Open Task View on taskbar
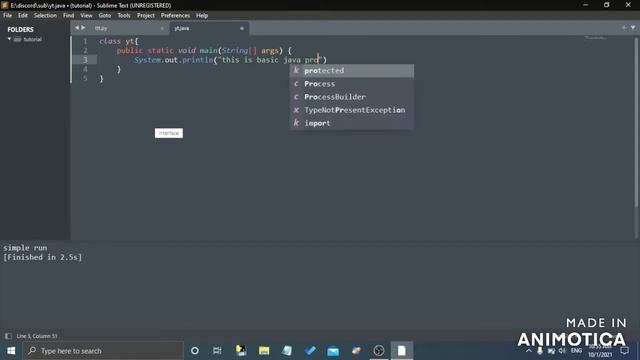This screenshot has height=360, width=640. [x=217, y=351]
